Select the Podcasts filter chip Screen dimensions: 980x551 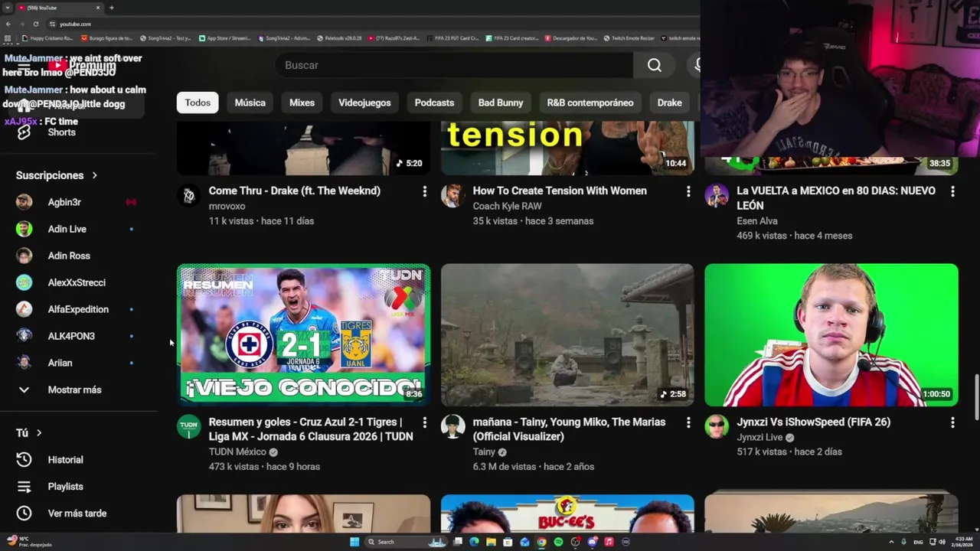(434, 103)
